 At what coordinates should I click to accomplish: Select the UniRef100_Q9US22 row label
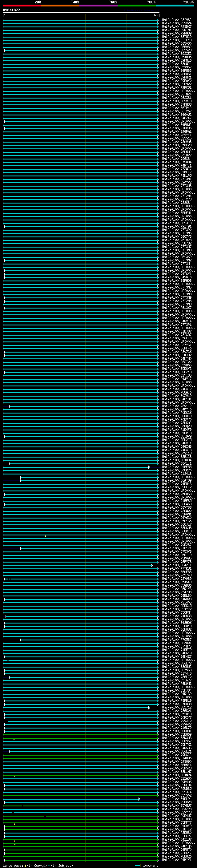point(177,755)
